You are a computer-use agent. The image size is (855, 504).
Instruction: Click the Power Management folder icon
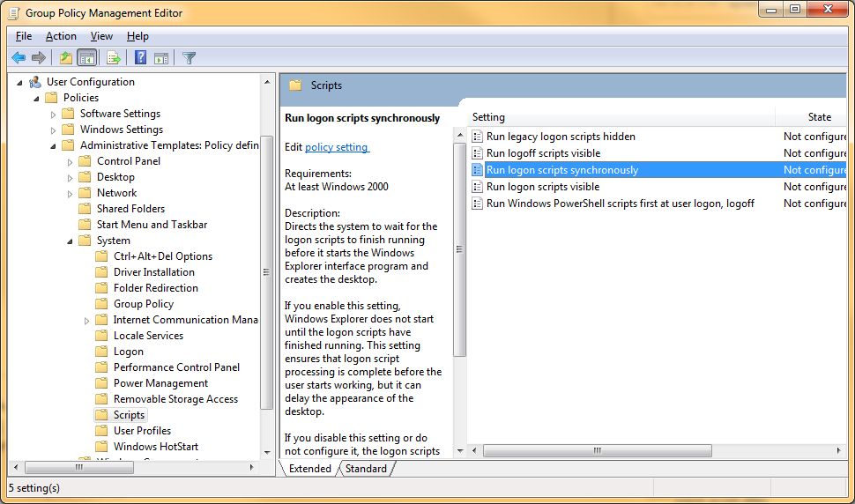pos(101,383)
